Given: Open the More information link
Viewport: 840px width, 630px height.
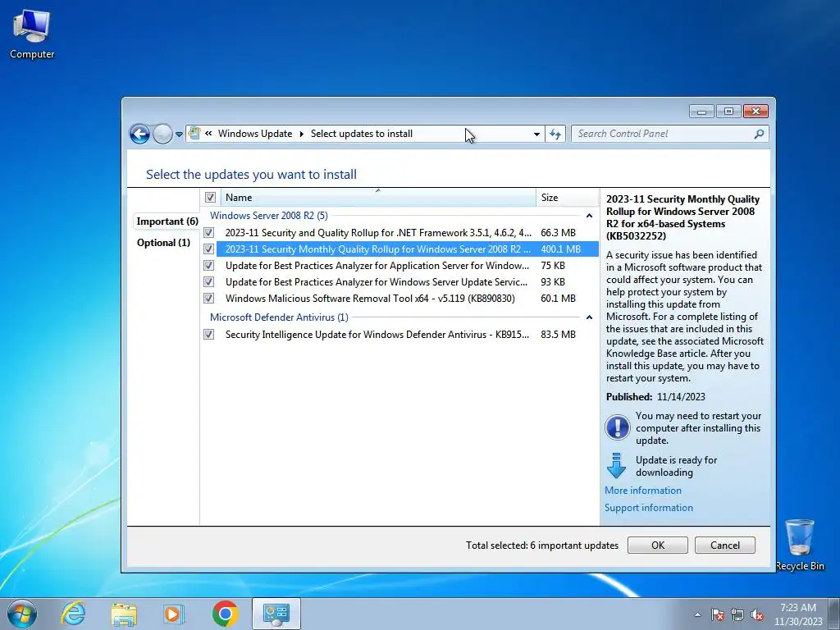Looking at the screenshot, I should tap(643, 491).
